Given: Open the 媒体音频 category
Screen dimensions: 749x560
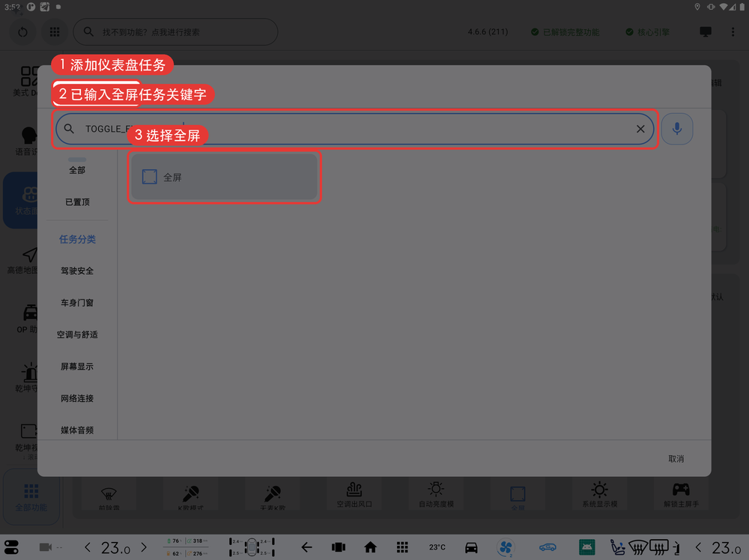Looking at the screenshot, I should pos(77,430).
